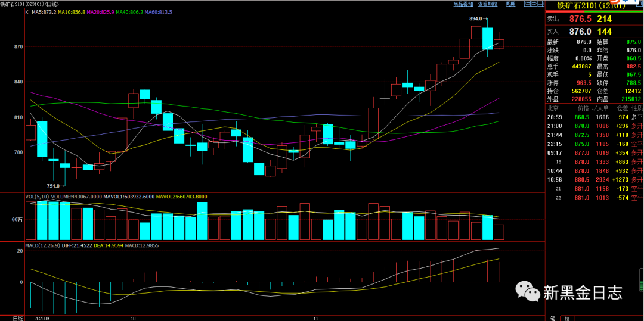The height and width of the screenshot is (321, 644).
Task: Select the MA60:813.5 indicator label
Action: point(158,13)
